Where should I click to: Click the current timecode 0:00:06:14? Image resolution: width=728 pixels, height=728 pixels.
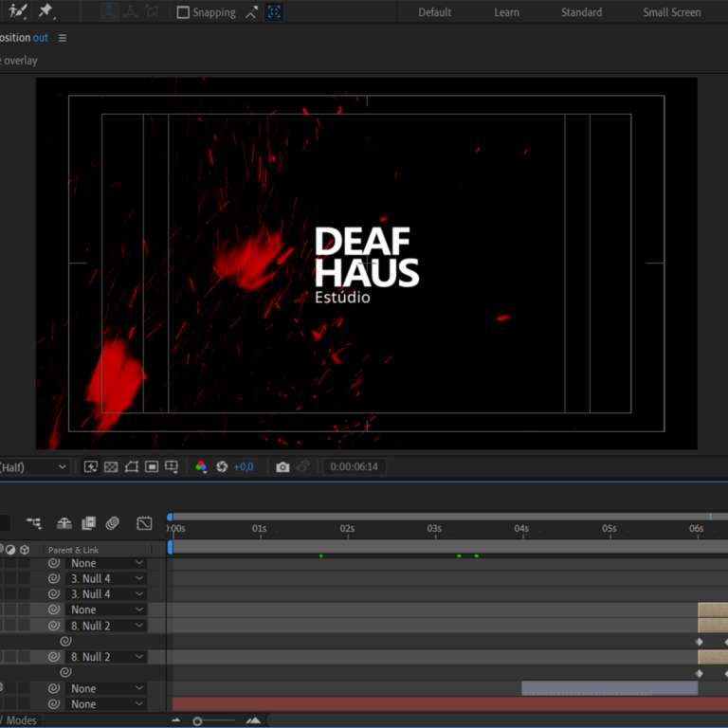click(355, 467)
